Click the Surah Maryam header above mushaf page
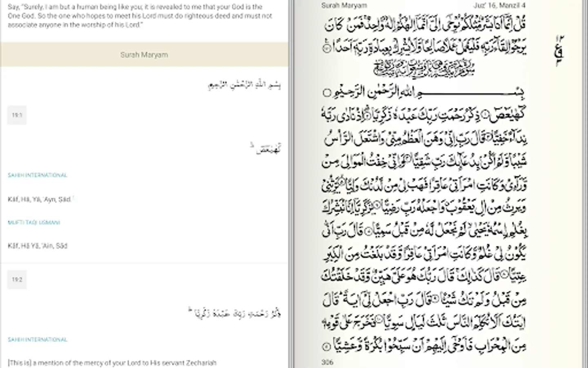This screenshot has width=588, height=368. pos(344,5)
